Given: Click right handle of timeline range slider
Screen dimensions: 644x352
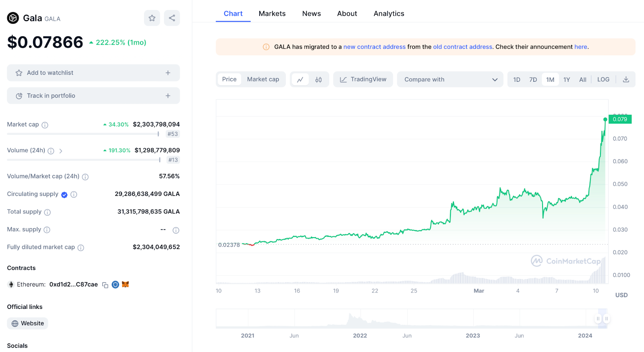Looking at the screenshot, I should point(607,319).
